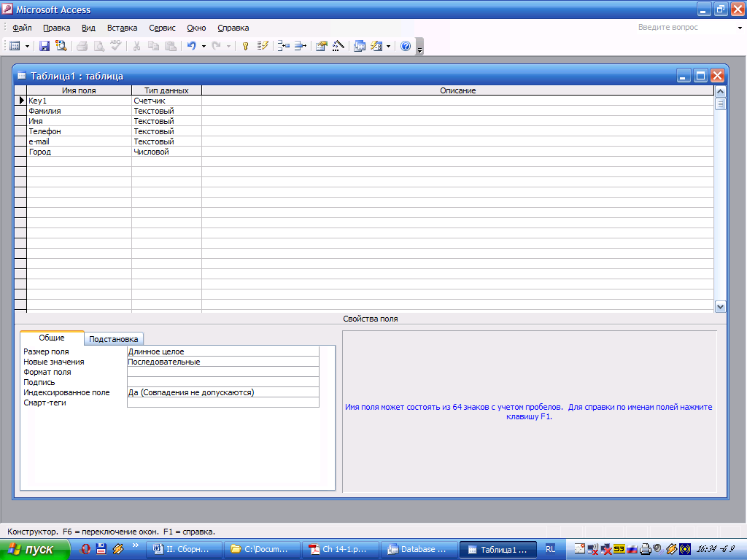This screenshot has height=560, width=747.
Task: Switch to the Подстановка properties tab
Action: [113, 339]
